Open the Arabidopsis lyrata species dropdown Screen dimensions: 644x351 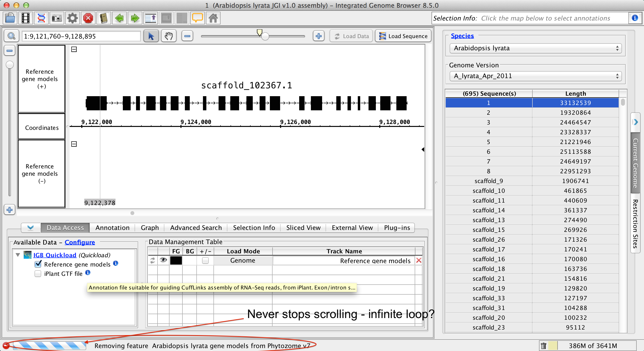point(535,48)
